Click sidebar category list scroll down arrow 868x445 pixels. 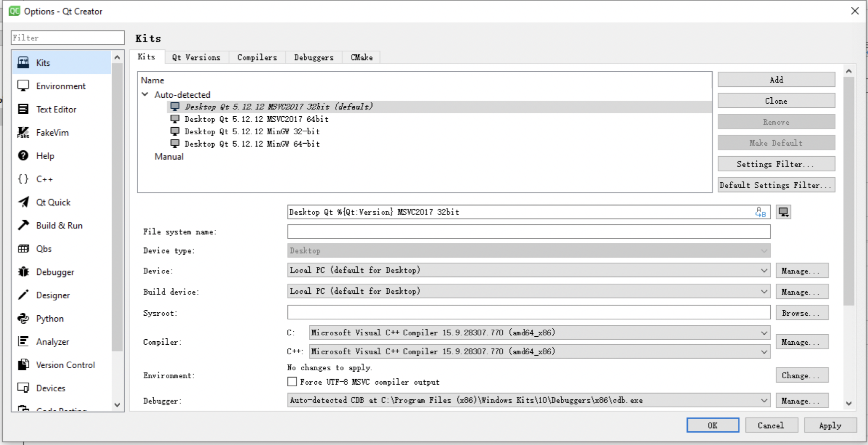[x=117, y=405]
